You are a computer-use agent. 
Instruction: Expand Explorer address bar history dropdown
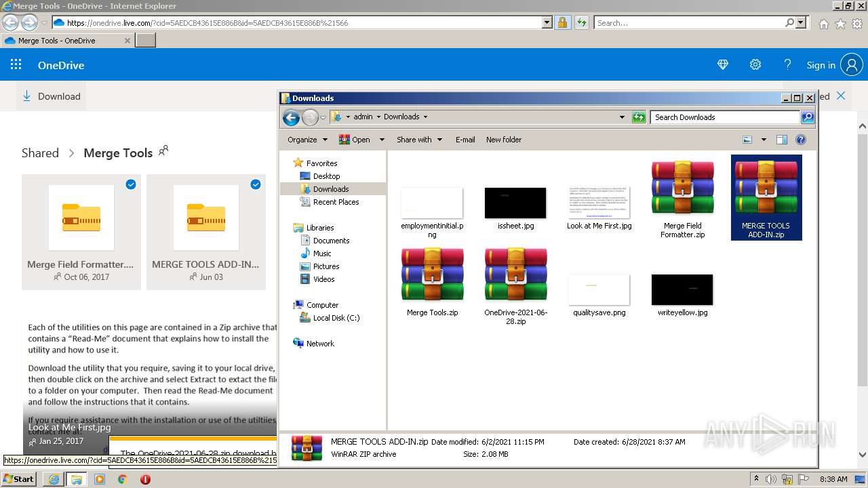click(622, 117)
